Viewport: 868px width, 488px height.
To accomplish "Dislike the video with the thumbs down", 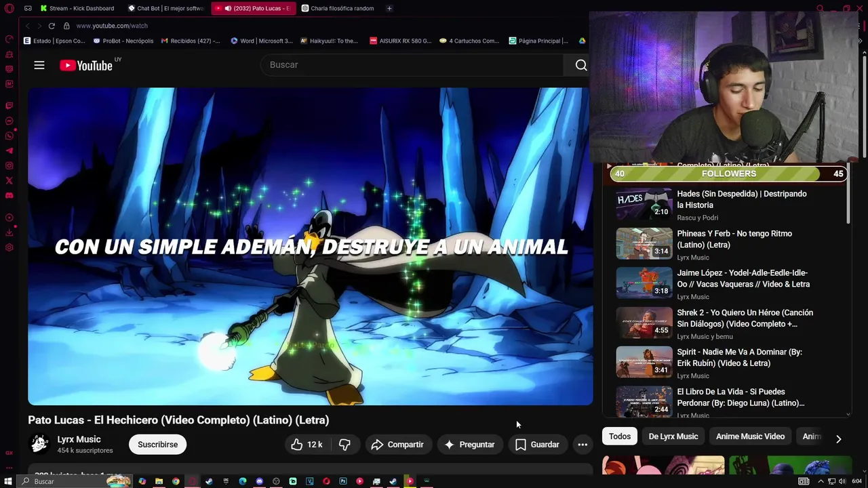I will tap(344, 445).
